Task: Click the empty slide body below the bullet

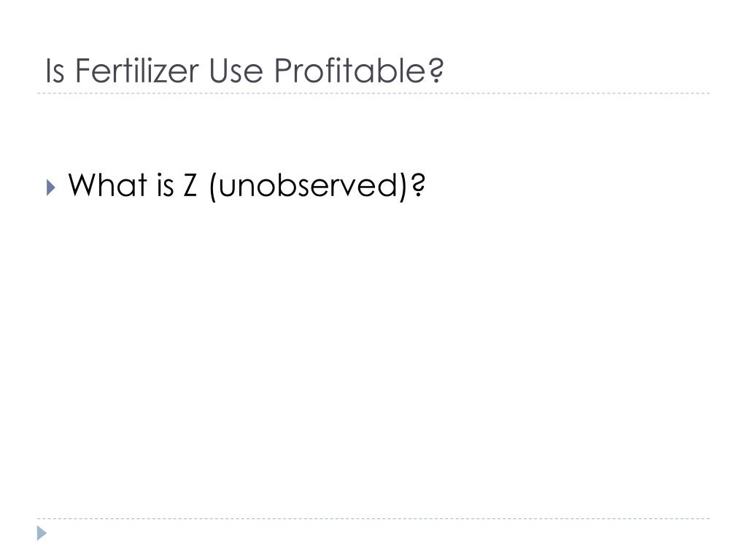Action: coord(373,357)
